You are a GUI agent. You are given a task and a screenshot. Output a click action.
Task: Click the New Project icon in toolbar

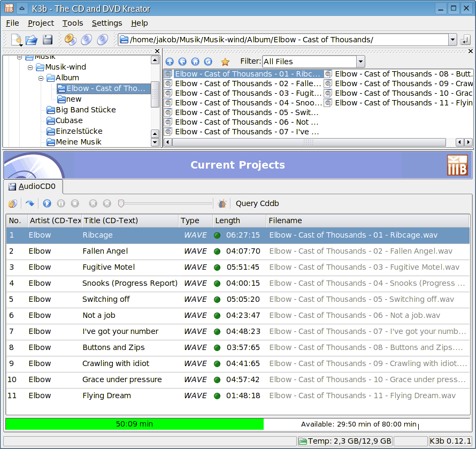coord(16,40)
